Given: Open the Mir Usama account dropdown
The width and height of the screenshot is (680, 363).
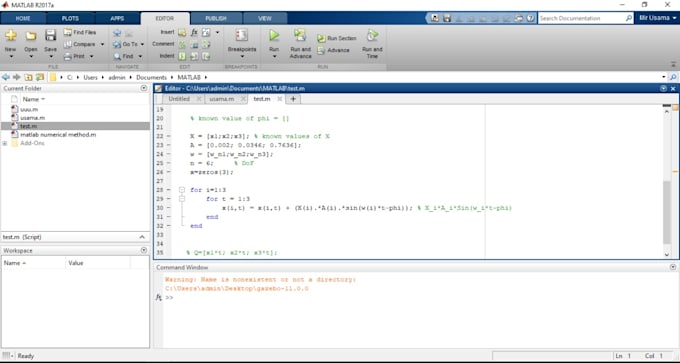Looking at the screenshot, I should tap(657, 18).
